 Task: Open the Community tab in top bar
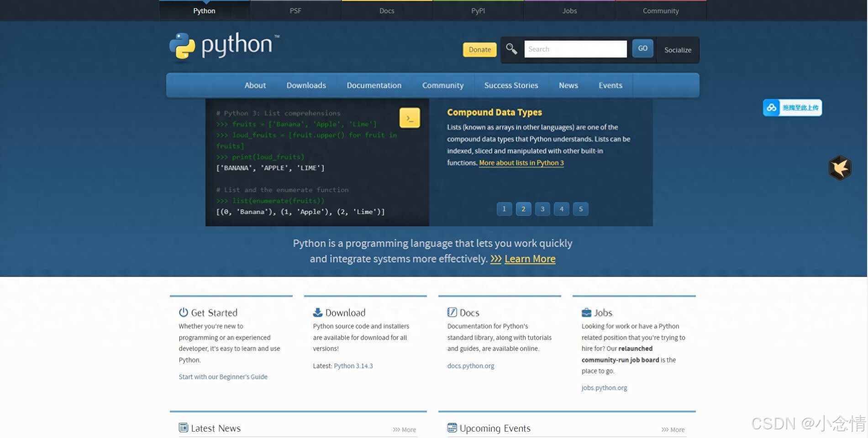tap(661, 10)
